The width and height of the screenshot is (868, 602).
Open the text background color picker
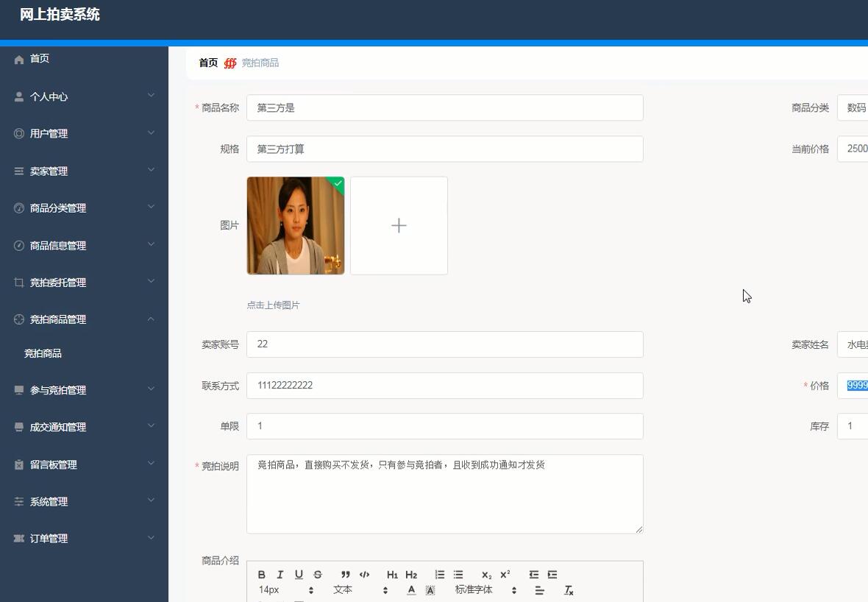coord(430,590)
